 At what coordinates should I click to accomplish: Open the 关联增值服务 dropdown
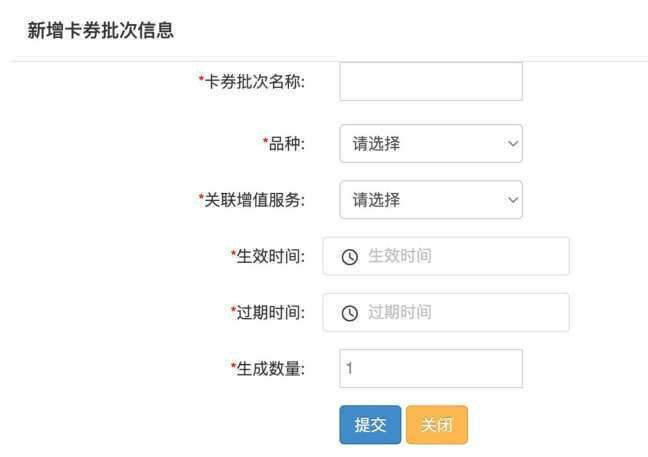coord(431,200)
